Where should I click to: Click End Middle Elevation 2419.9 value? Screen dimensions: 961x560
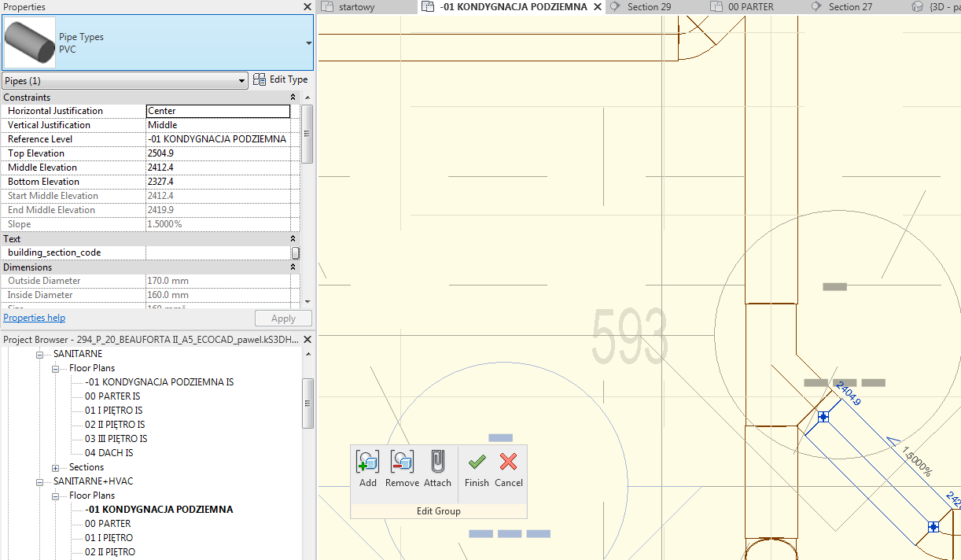[218, 210]
